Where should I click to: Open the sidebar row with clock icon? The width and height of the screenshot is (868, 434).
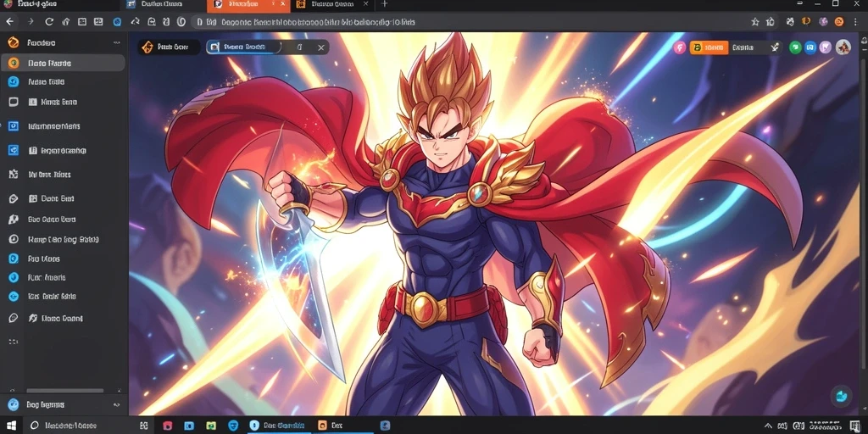click(x=63, y=240)
